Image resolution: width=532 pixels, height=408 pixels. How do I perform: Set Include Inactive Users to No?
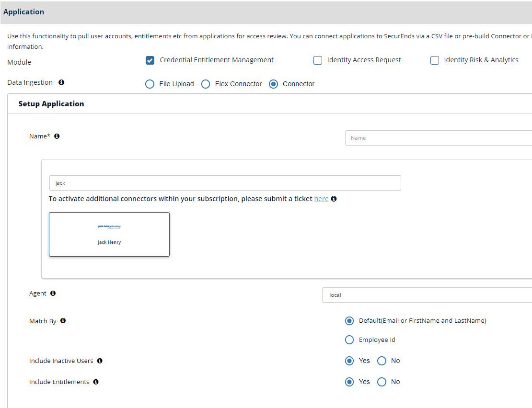[x=382, y=361]
